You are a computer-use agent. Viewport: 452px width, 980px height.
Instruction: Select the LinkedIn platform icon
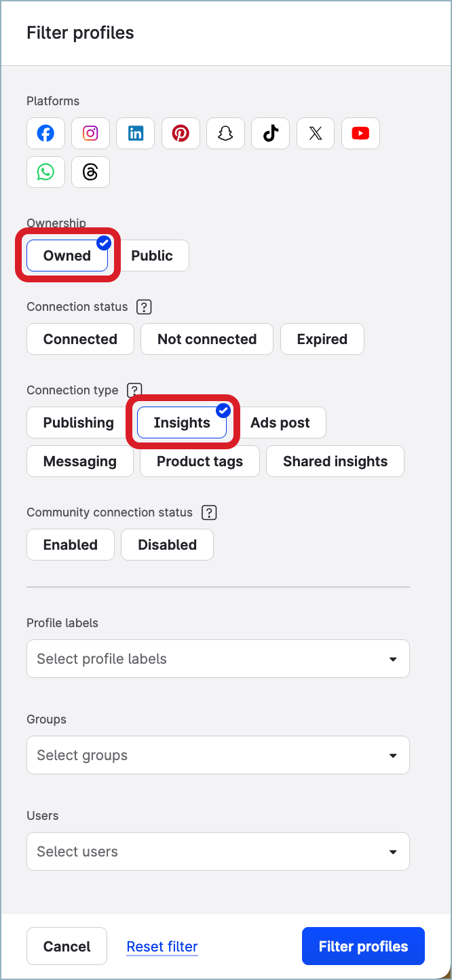[135, 133]
